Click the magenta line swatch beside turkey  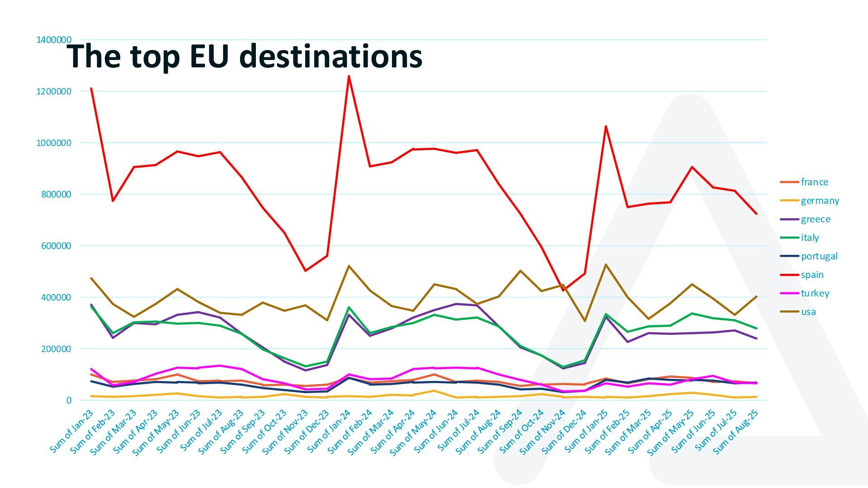[789, 293]
